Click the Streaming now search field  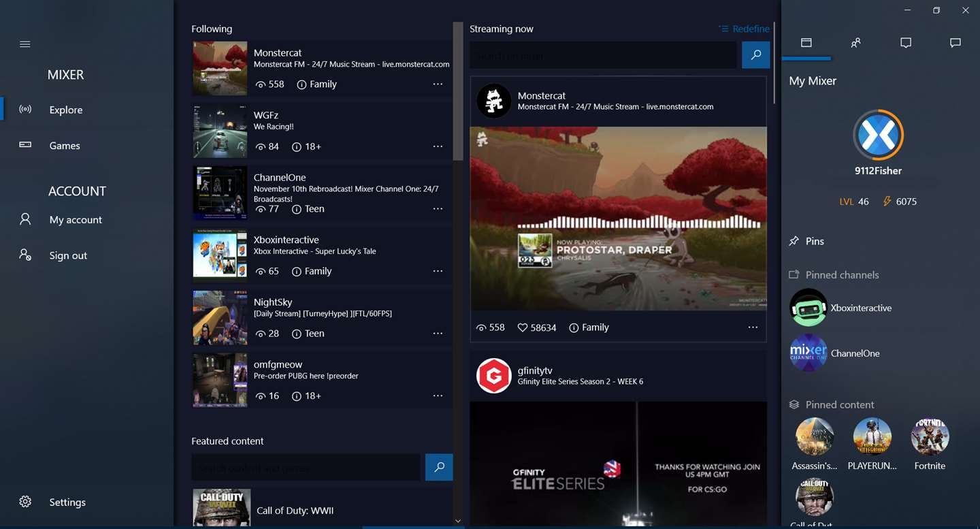603,55
